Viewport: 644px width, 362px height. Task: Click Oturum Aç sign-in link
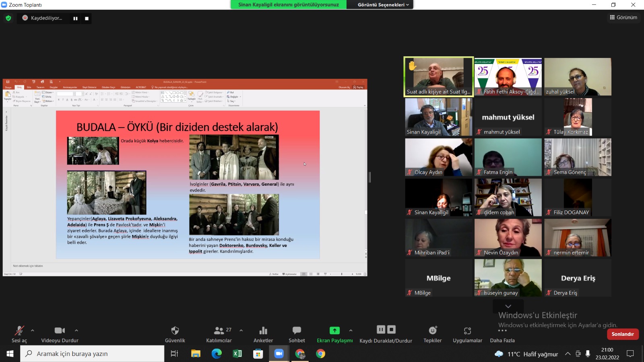coord(344,87)
